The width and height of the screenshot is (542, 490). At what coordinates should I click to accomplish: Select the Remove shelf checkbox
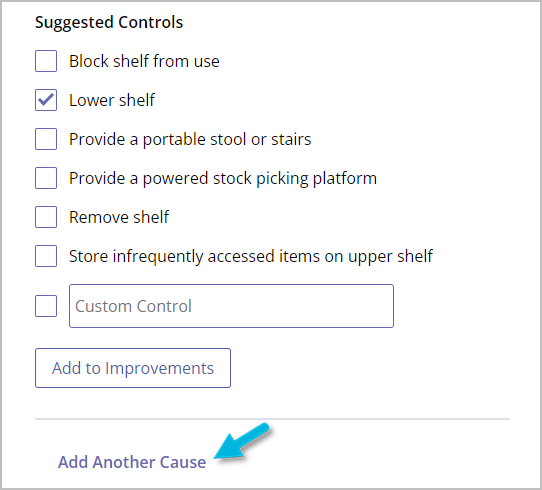(46, 217)
